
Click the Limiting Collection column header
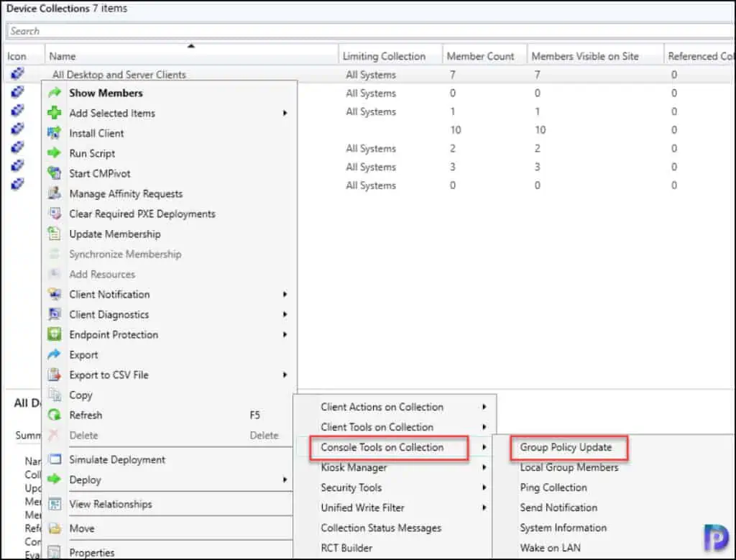click(384, 56)
